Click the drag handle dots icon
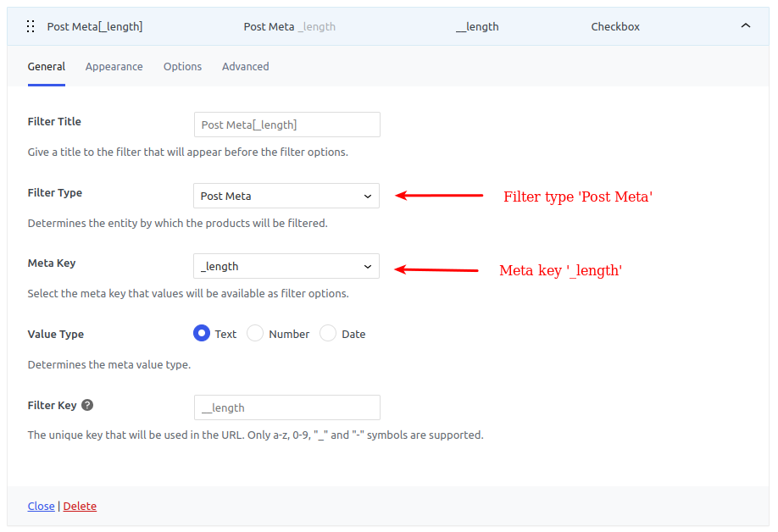 point(31,26)
